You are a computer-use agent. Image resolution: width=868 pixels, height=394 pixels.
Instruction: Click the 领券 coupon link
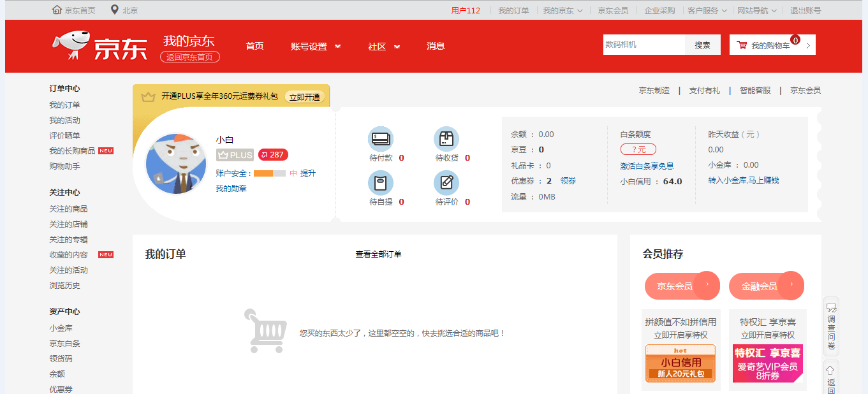[x=568, y=180]
